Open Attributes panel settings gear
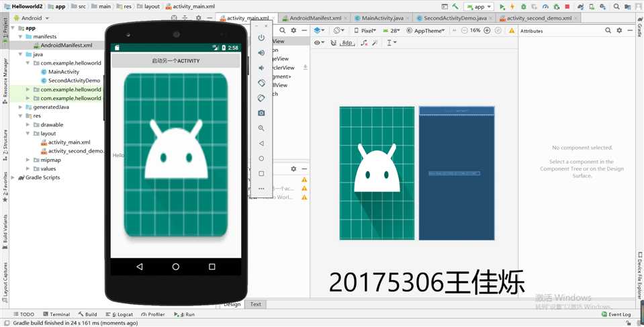The width and height of the screenshot is (644, 327). pyautogui.click(x=619, y=30)
